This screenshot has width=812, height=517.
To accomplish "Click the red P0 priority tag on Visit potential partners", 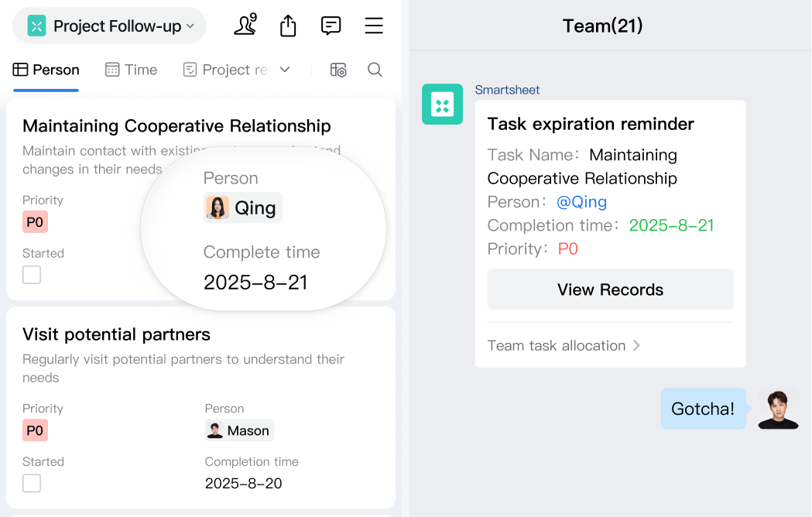I will [x=35, y=430].
